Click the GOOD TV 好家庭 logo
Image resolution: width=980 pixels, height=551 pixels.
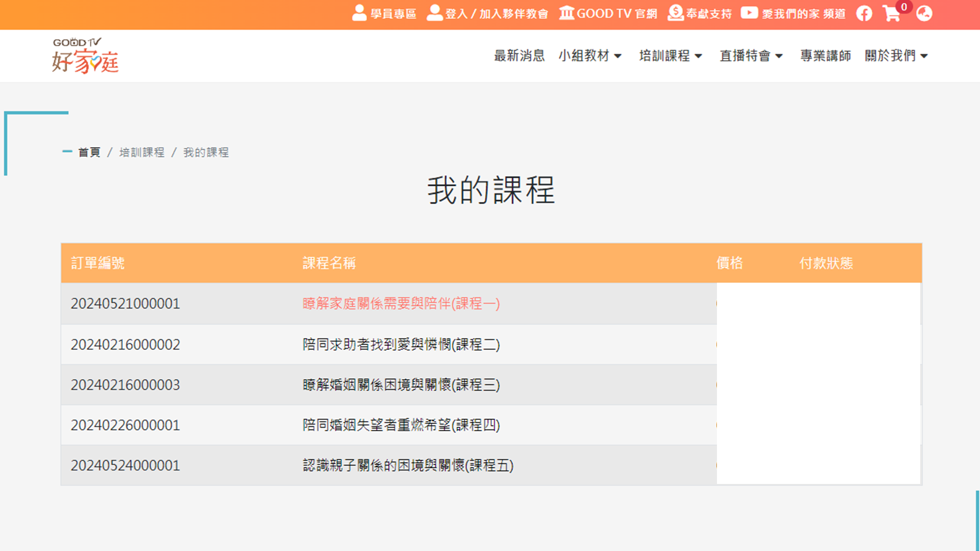85,56
